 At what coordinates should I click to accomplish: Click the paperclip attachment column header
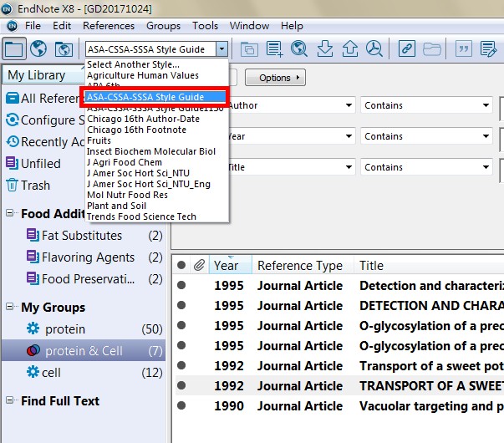[199, 265]
